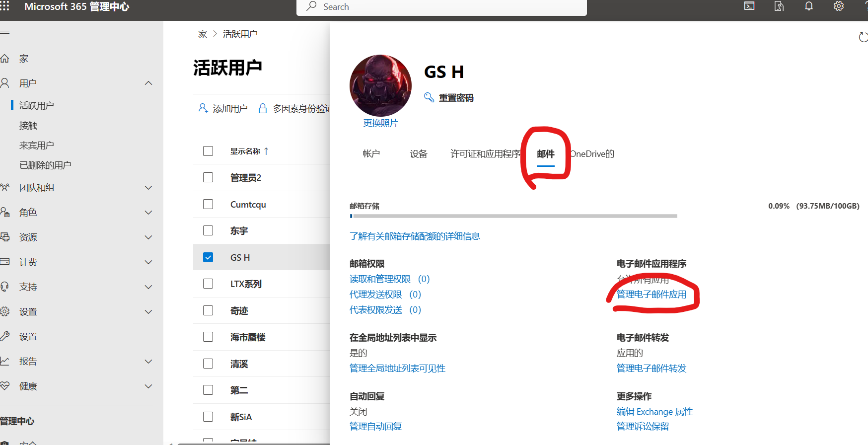Viewport: 868px width, 445px height.
Task: Click the headset icon beside 支持
Action: [x=5, y=287]
